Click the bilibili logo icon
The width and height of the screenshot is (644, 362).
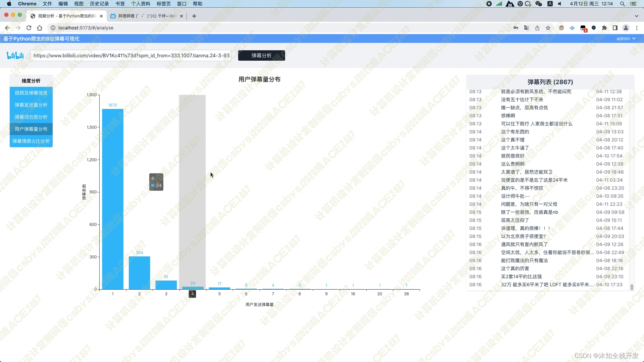[15, 55]
